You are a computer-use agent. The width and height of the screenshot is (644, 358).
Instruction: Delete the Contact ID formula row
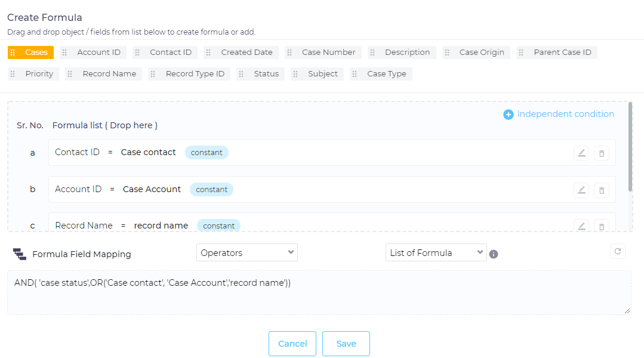[601, 153]
